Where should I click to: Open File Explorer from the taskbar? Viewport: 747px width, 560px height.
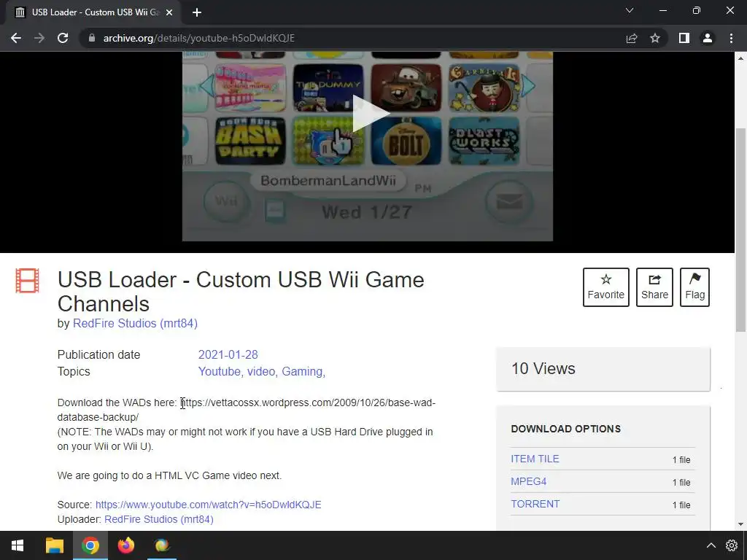pyautogui.click(x=54, y=545)
